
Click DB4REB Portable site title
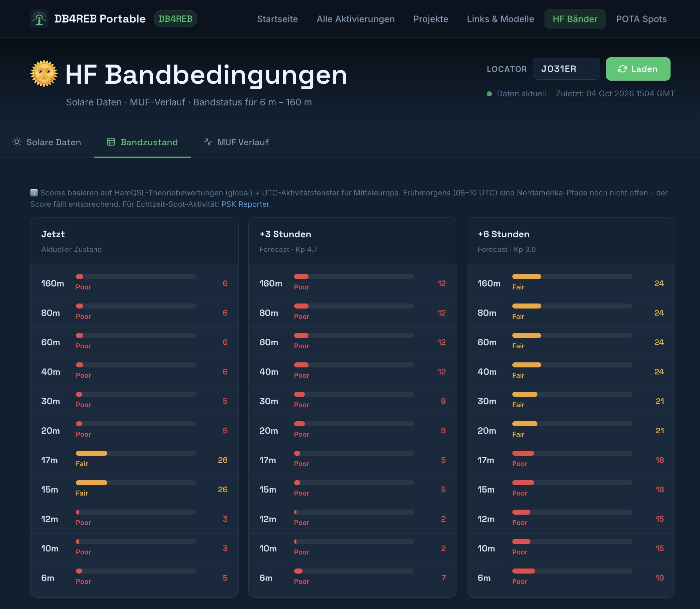pos(100,19)
